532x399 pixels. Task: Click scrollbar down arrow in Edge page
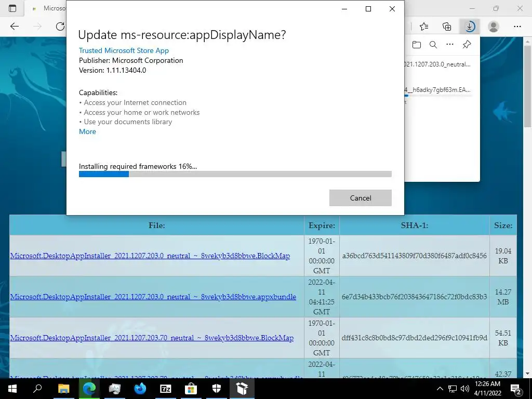pyautogui.click(x=528, y=374)
